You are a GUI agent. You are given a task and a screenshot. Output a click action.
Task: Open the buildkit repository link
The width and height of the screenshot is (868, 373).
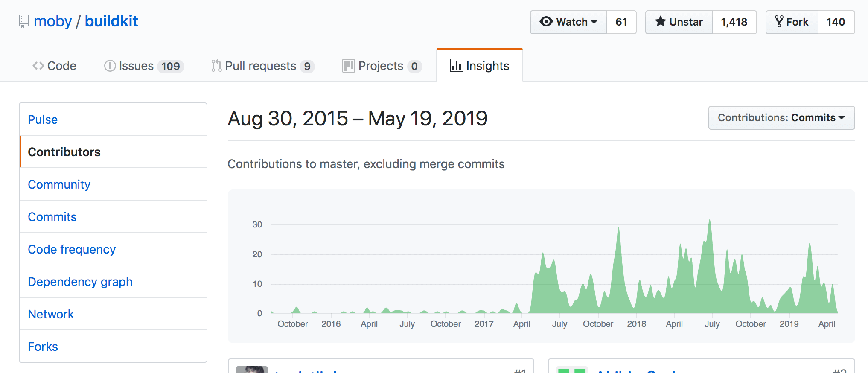tap(111, 21)
